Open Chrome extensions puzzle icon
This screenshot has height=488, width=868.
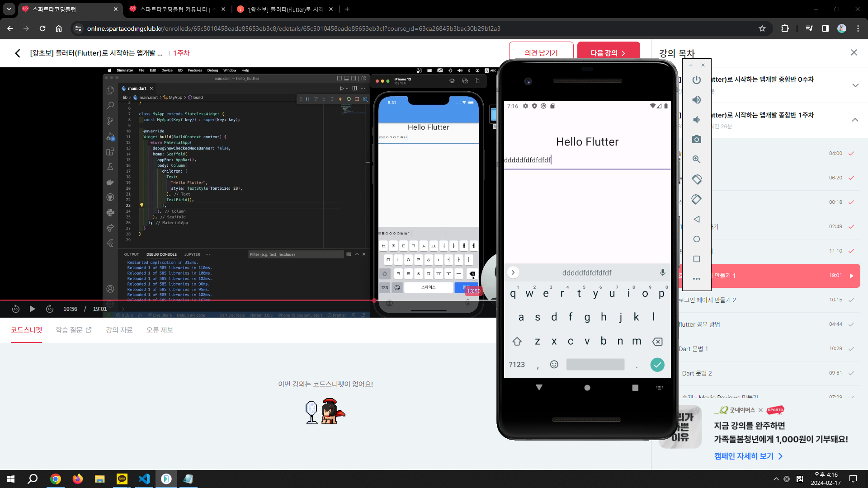[785, 28]
